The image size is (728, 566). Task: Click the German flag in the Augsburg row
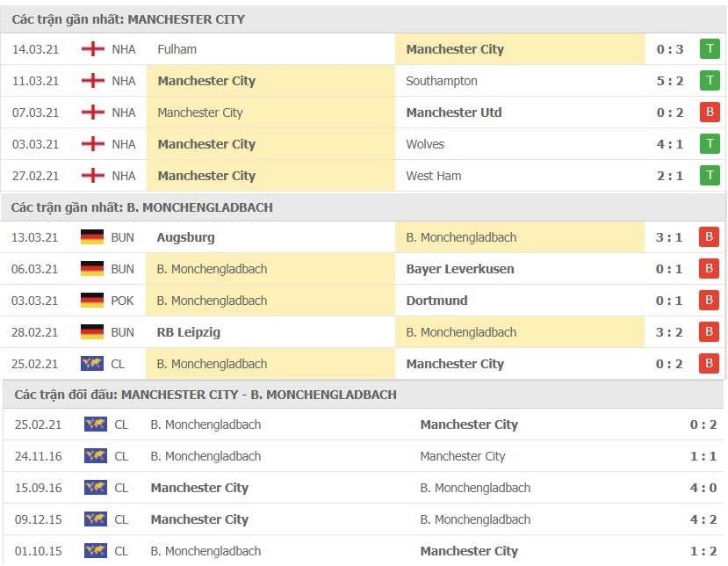92,237
